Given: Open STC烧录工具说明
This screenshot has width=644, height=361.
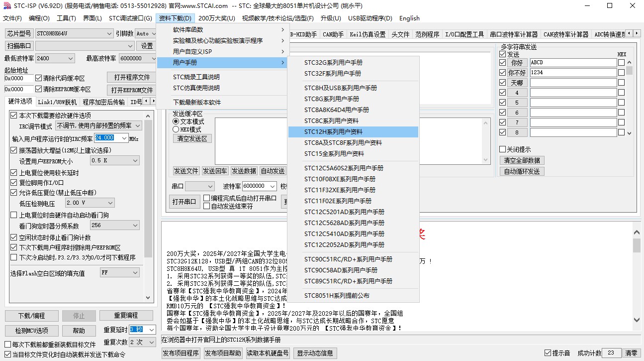Looking at the screenshot, I should click(x=223, y=77).
